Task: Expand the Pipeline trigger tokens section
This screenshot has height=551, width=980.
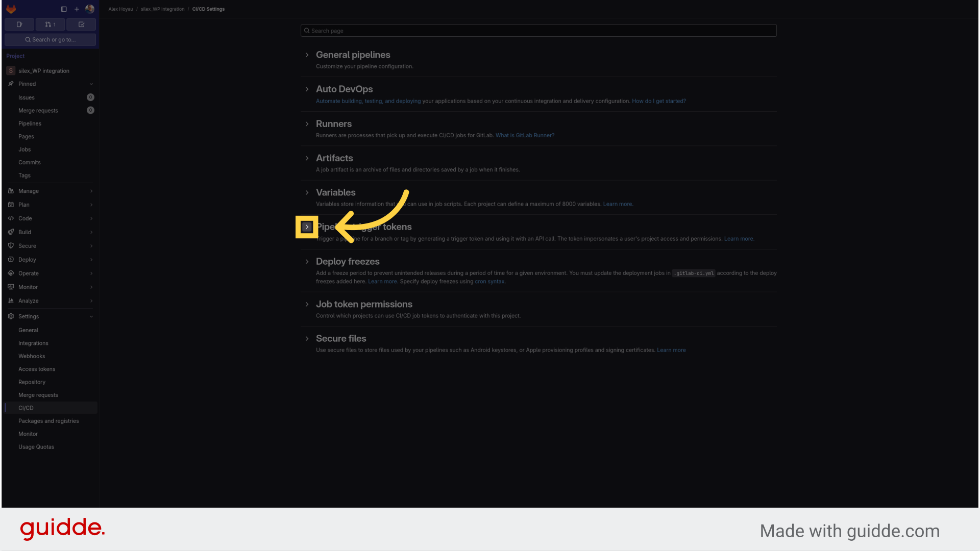Action: pyautogui.click(x=307, y=227)
